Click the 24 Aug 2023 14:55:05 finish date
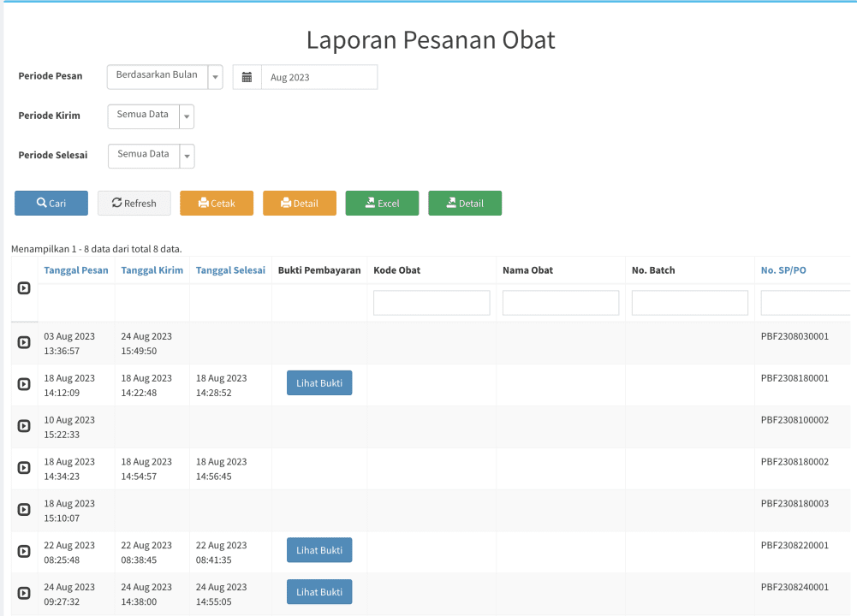The image size is (857, 616). point(222,594)
